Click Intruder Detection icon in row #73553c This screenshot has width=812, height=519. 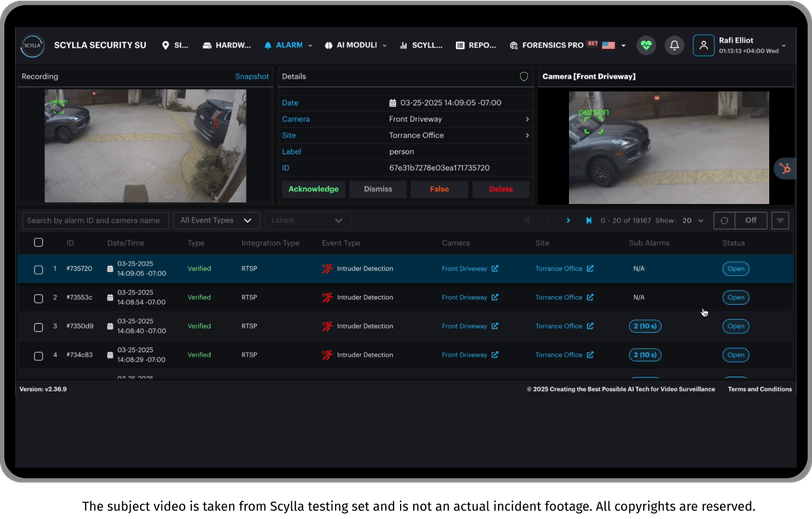[327, 297]
